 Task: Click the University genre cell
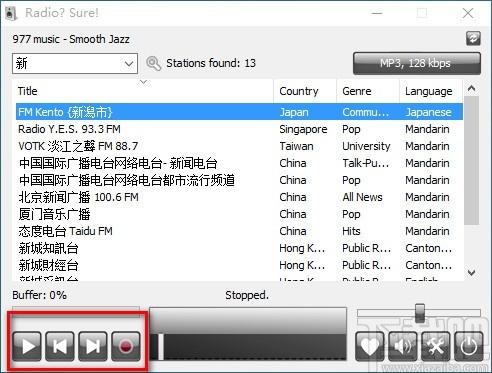[366, 146]
